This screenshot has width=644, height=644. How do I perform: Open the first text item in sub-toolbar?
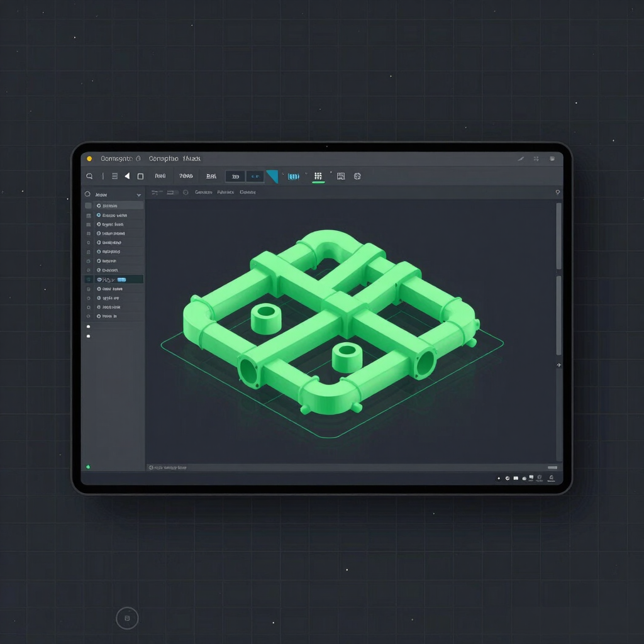pyautogui.click(x=203, y=192)
